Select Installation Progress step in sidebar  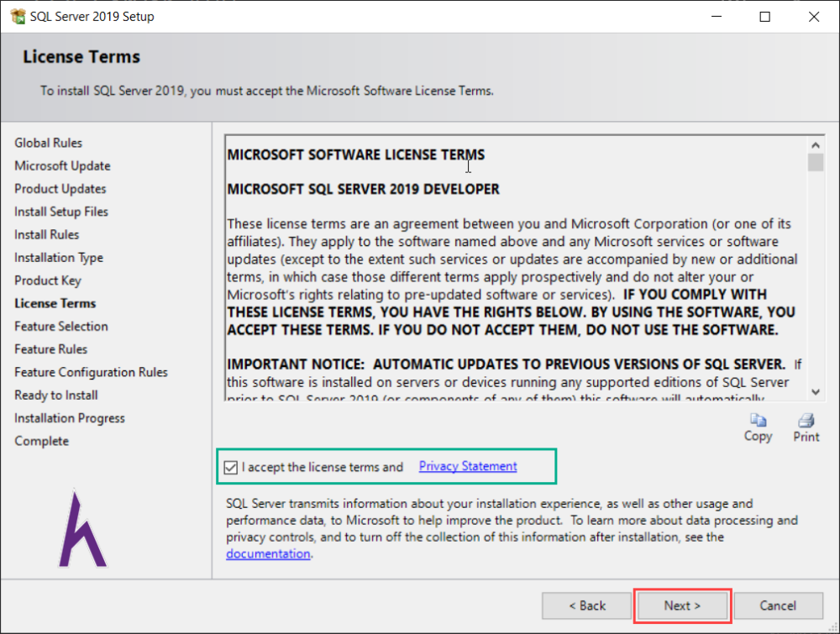point(70,418)
